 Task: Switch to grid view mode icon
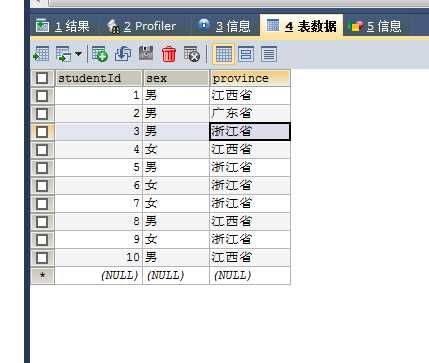coord(224,54)
